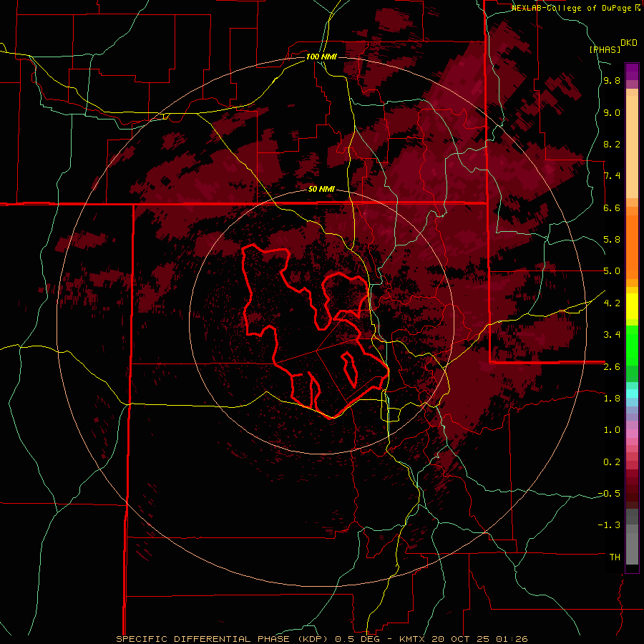
Task: Click the 3.4 value on the color scale
Action: click(612, 335)
